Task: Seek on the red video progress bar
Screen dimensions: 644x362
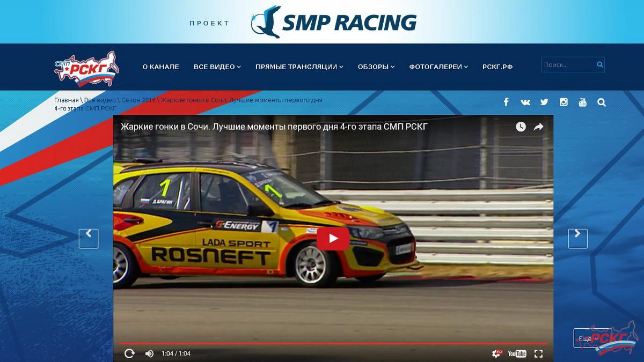Action: (x=333, y=343)
